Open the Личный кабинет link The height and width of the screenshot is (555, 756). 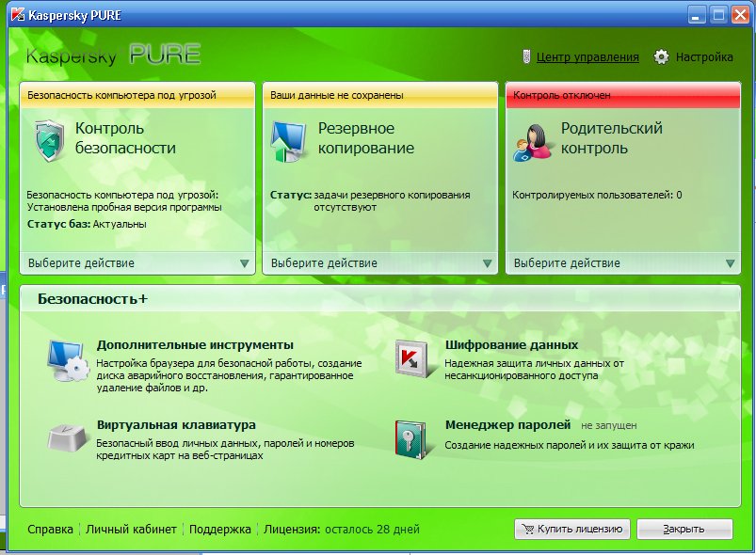131,529
